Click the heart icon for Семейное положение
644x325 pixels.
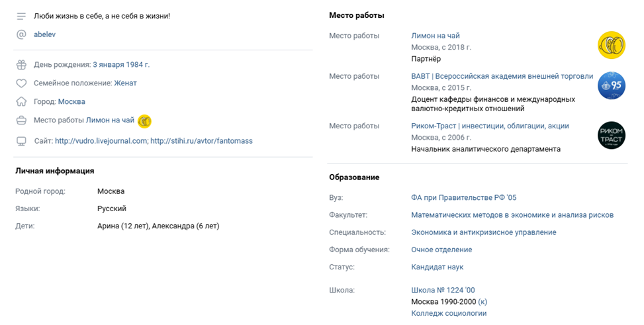coord(21,83)
